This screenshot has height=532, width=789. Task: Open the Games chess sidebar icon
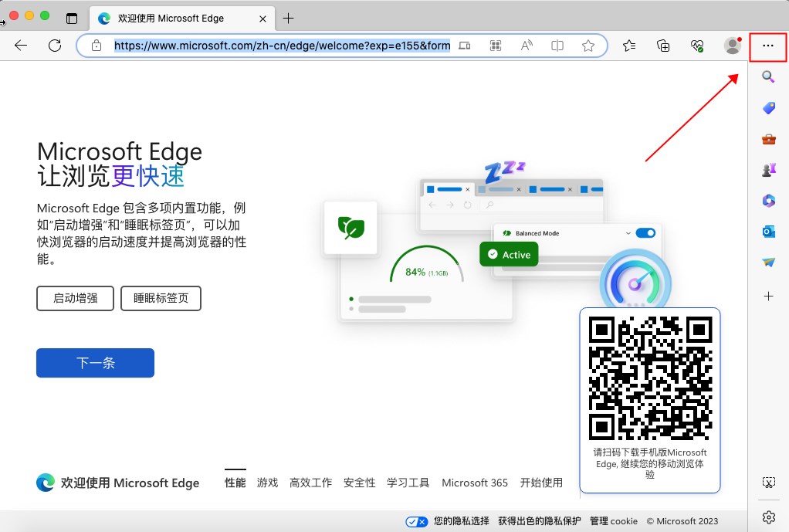(x=768, y=171)
